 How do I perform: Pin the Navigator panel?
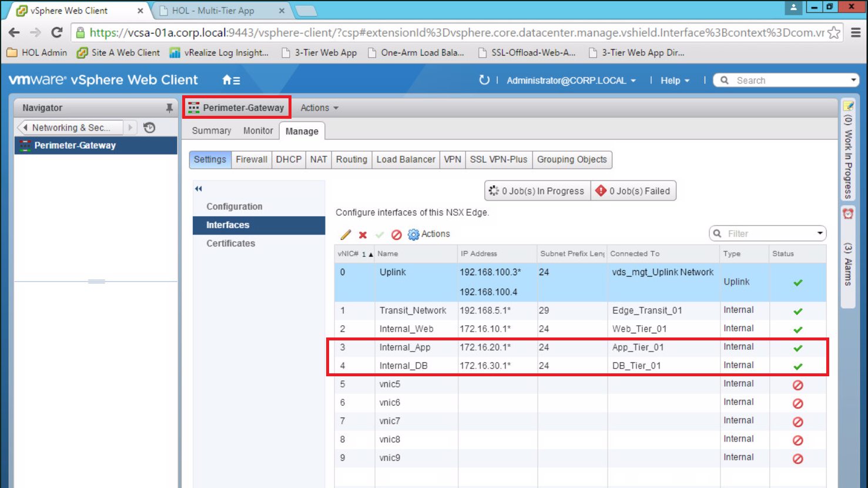pyautogui.click(x=169, y=108)
